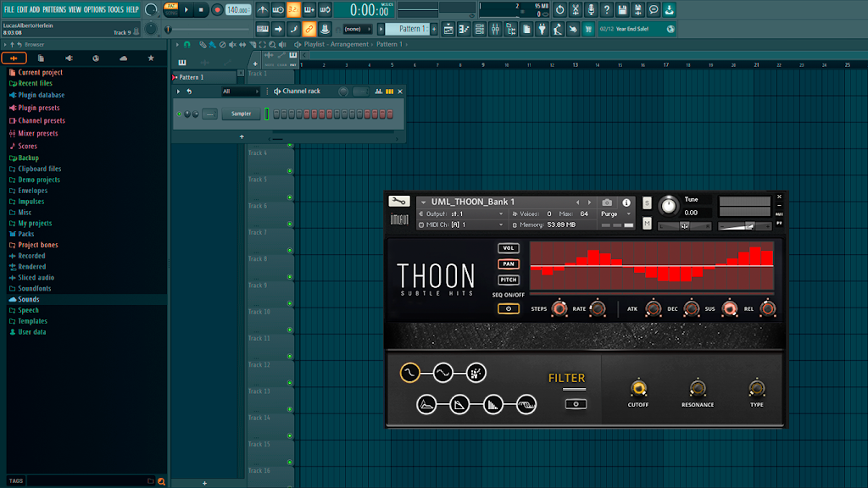Open the THOON wrench settings icon
This screenshot has height=488, width=868.
398,202
